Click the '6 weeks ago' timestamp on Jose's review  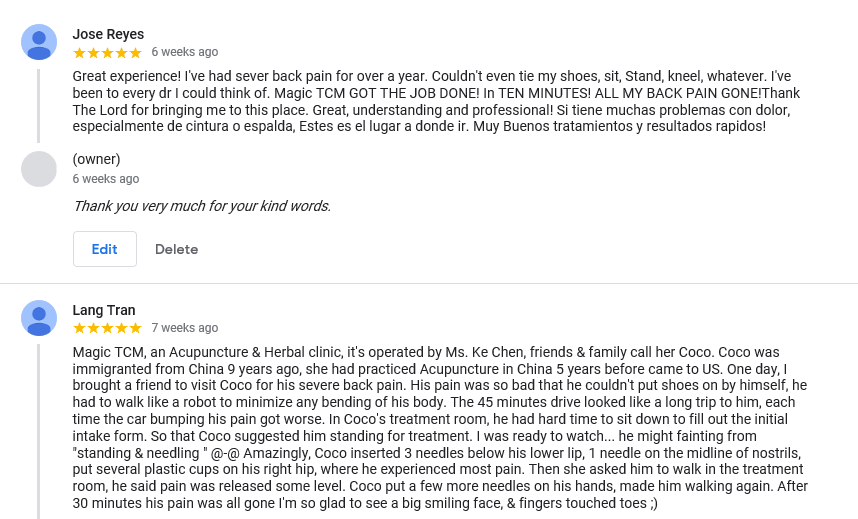click(185, 52)
